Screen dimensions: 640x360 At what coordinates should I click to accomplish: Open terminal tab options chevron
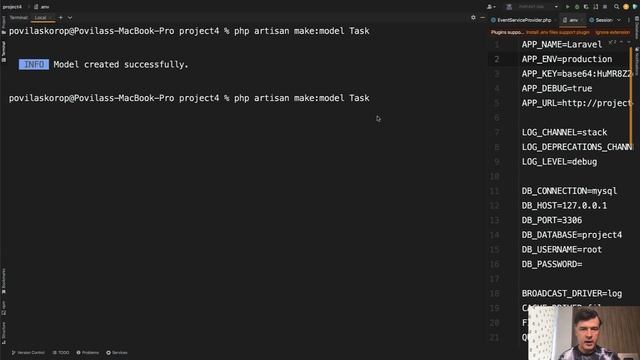coord(70,18)
